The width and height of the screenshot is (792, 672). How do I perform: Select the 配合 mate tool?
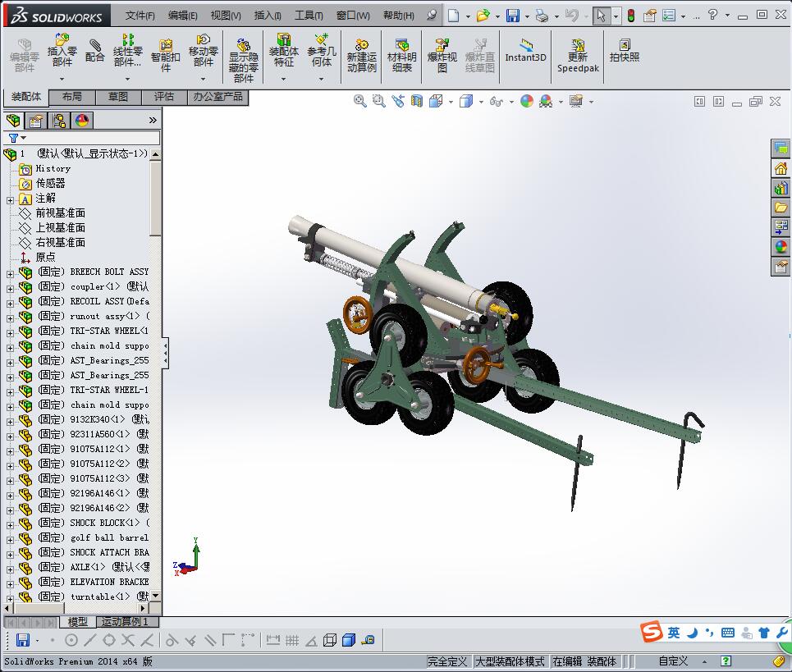(x=94, y=50)
